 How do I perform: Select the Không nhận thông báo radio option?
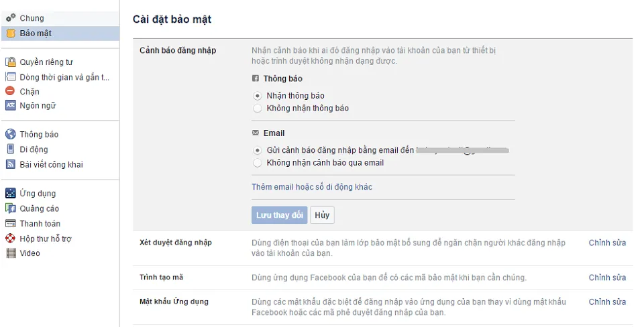257,109
